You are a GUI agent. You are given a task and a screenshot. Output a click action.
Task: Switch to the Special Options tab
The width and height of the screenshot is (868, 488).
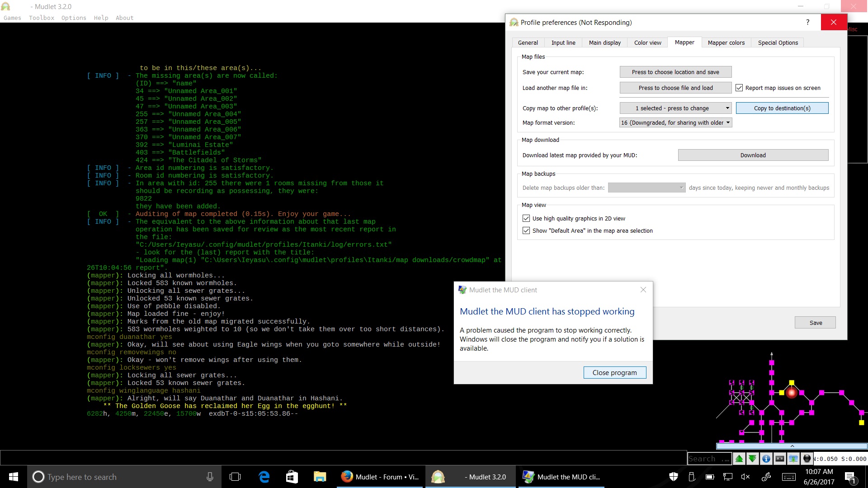coord(778,42)
